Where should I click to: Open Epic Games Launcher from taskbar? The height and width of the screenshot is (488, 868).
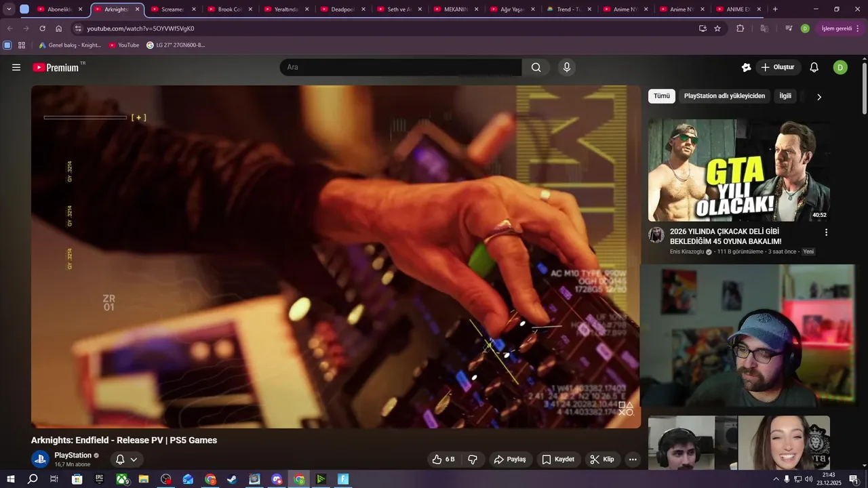tap(99, 479)
